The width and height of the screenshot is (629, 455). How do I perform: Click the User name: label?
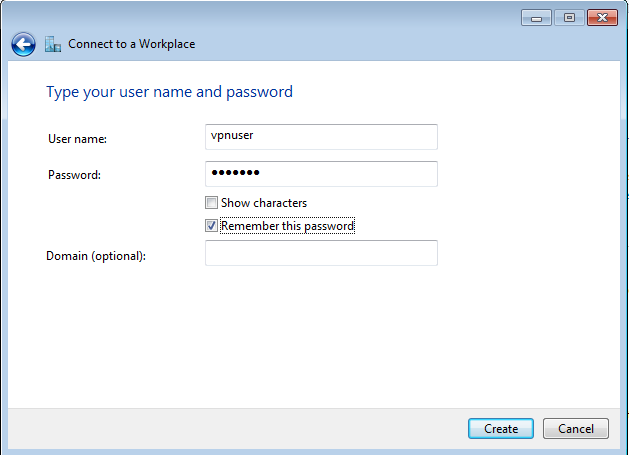(77, 138)
